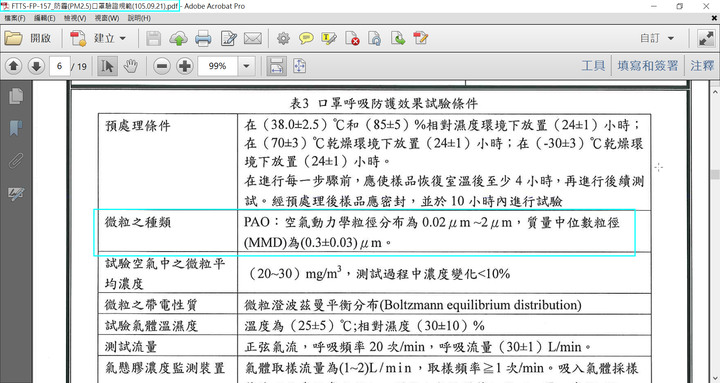The width and height of the screenshot is (720, 383).
Task: Click the edit/sign document icon
Action: pyautogui.click(x=228, y=38)
